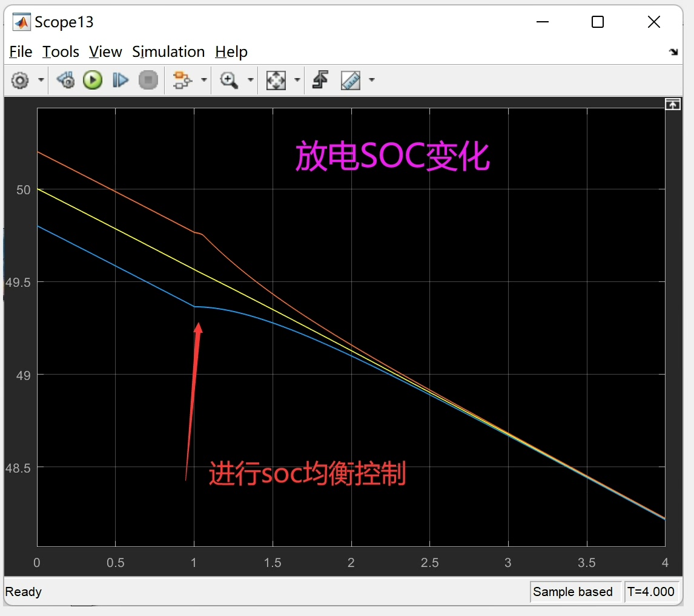Click the Step Forward button
694x616 pixels.
coord(120,80)
